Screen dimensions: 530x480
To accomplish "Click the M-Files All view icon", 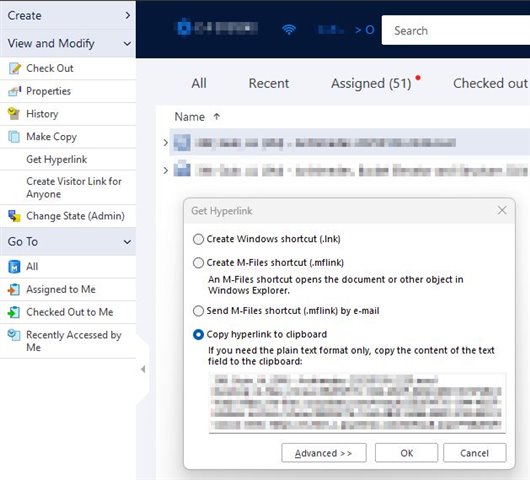I will coord(14,267).
